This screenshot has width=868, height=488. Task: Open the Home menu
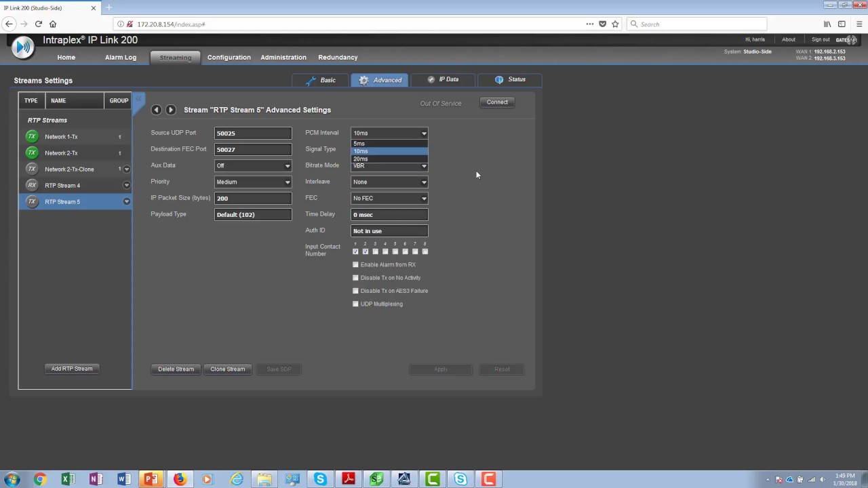[66, 58]
